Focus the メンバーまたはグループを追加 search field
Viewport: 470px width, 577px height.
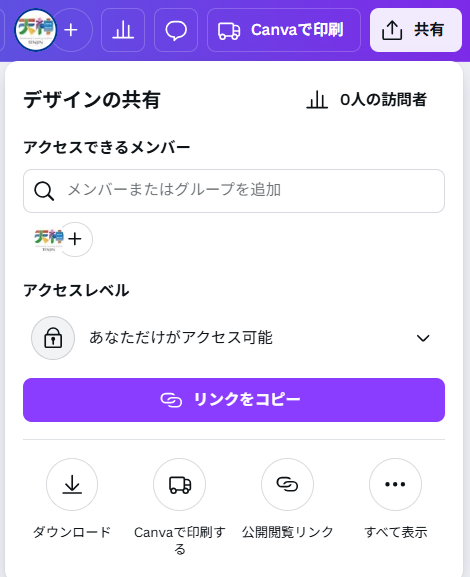(234, 191)
